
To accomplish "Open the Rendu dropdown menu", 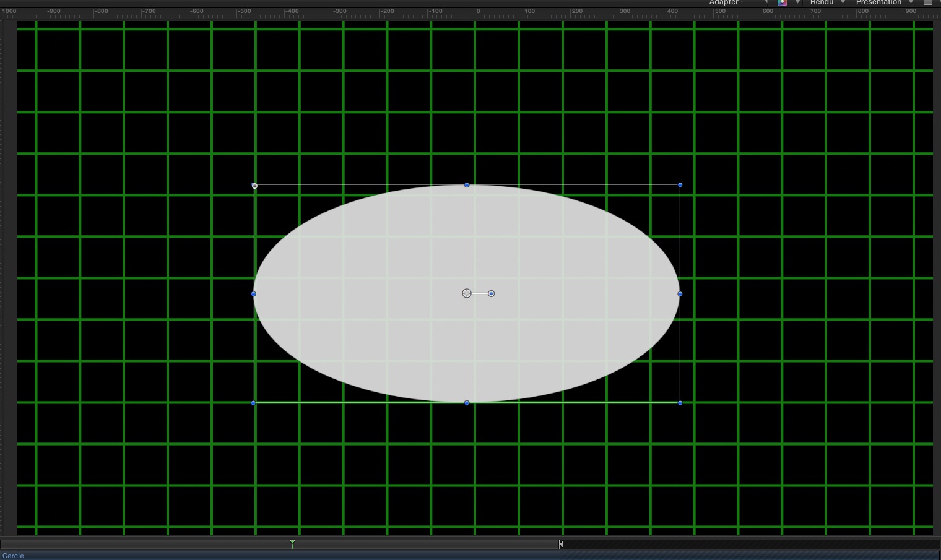I will (x=826, y=2).
